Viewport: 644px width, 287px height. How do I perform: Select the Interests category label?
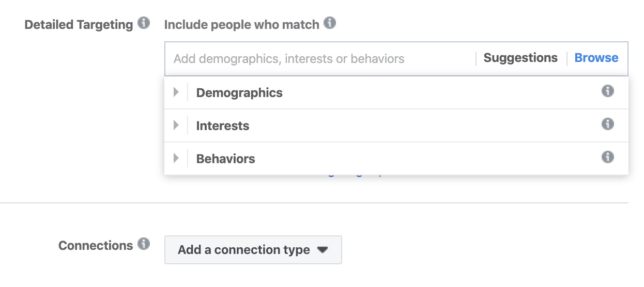[x=223, y=126]
